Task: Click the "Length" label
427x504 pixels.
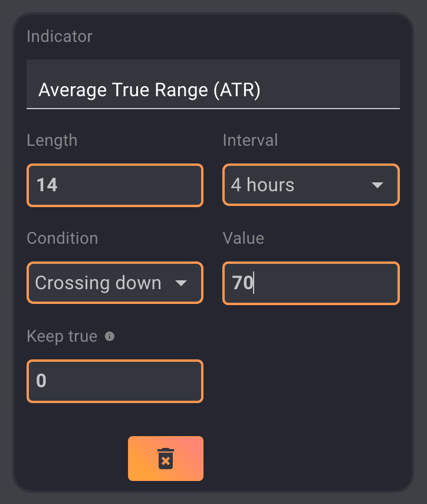Action: point(52,140)
